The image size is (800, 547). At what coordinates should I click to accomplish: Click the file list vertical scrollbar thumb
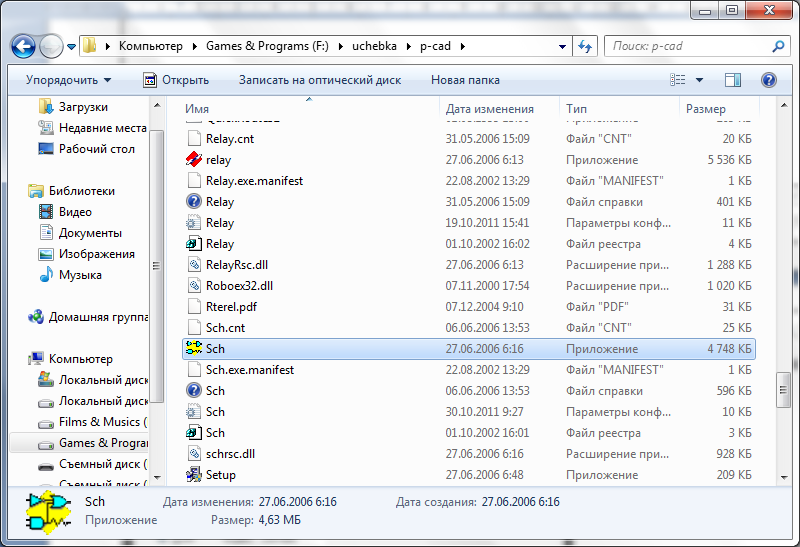tap(783, 390)
